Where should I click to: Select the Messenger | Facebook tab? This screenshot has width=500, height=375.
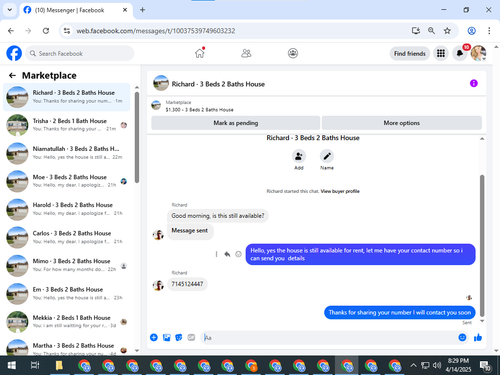[75, 10]
